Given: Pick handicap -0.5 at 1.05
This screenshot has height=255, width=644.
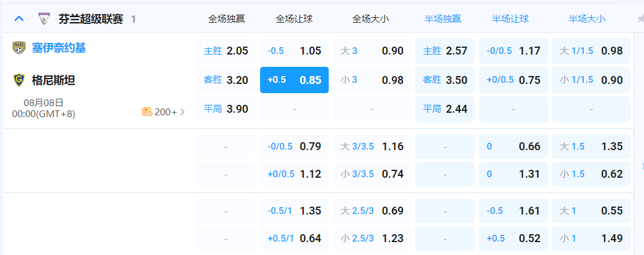Looking at the screenshot, I should point(294,51).
